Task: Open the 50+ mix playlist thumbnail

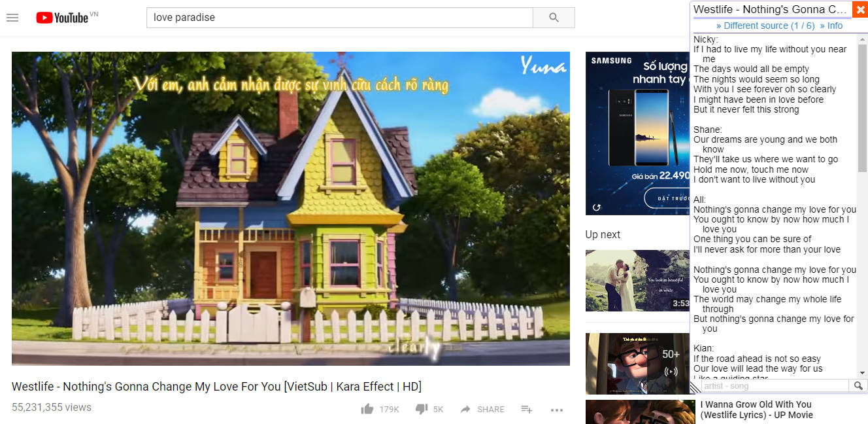Action: pos(637,364)
